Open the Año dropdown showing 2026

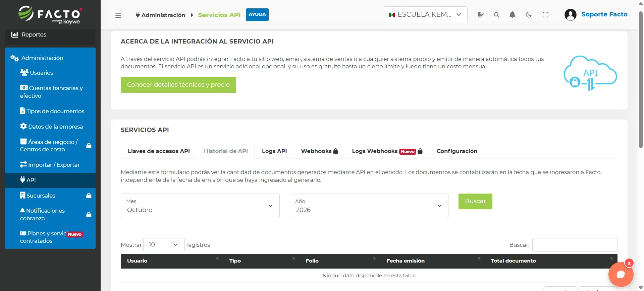point(369,206)
